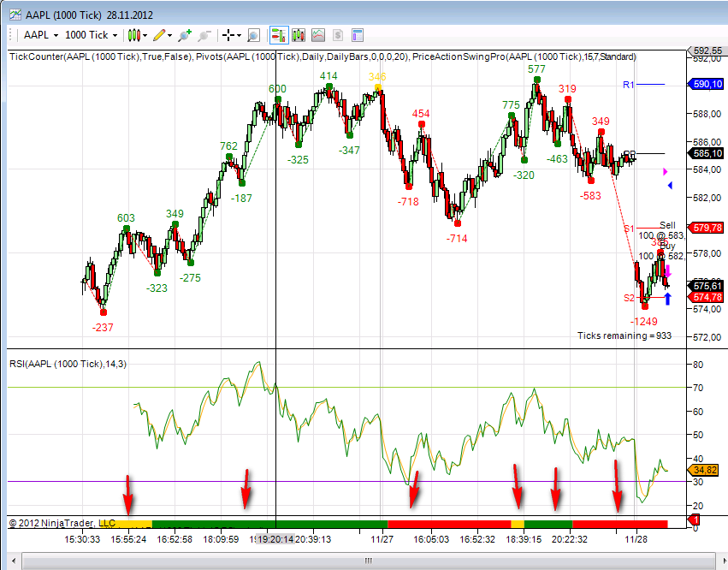Select the orange 34,82 RSI value marker
This screenshot has height=570, width=728.
pos(703,470)
